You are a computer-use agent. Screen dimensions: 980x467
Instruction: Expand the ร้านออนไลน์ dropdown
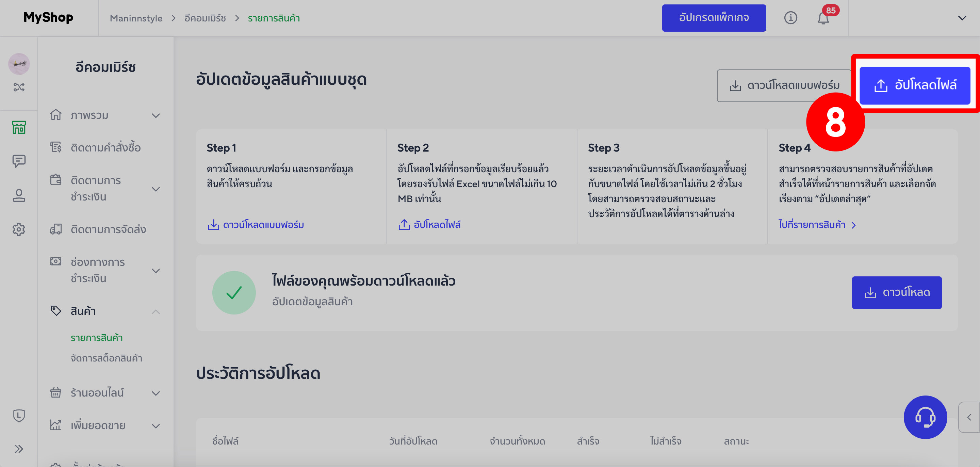pyautogui.click(x=156, y=393)
